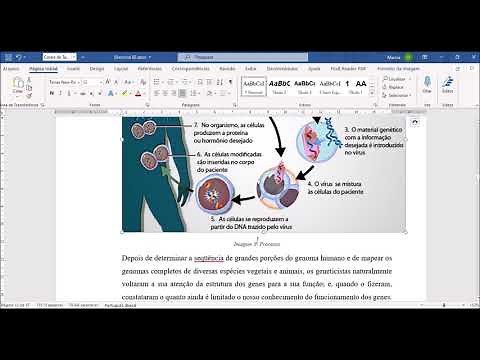Open the Change Case Aa dropdown
This screenshot has height=360, width=480.
click(x=128, y=82)
